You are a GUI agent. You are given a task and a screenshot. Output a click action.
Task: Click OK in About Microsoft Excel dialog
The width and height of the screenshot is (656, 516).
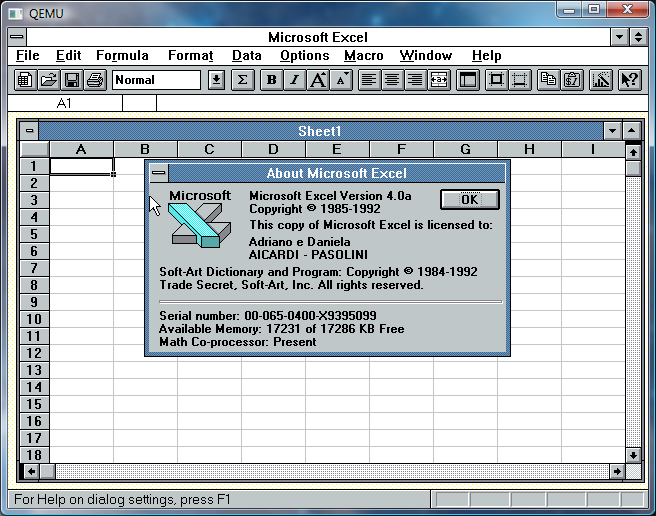coord(469,199)
